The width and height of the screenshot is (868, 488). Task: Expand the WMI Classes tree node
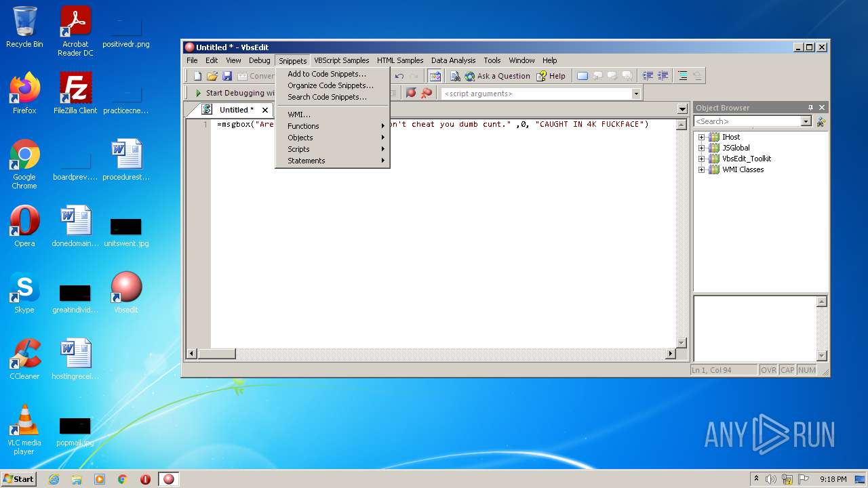tap(702, 169)
